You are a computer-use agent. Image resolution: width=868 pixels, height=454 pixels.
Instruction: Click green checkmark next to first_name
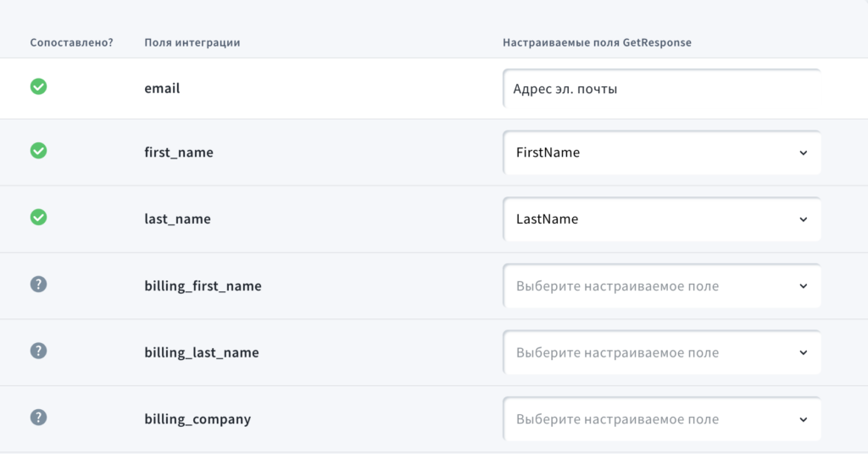(x=38, y=151)
